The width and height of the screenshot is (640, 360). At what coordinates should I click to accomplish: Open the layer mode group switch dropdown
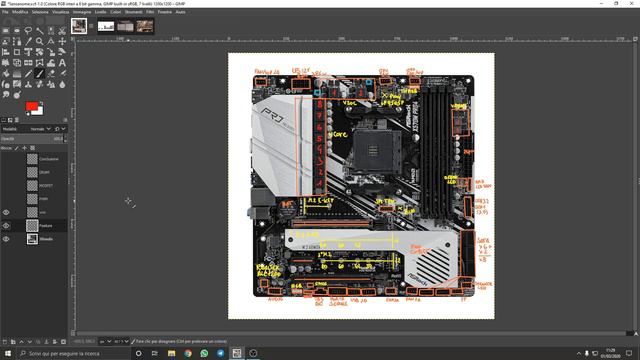(x=60, y=129)
